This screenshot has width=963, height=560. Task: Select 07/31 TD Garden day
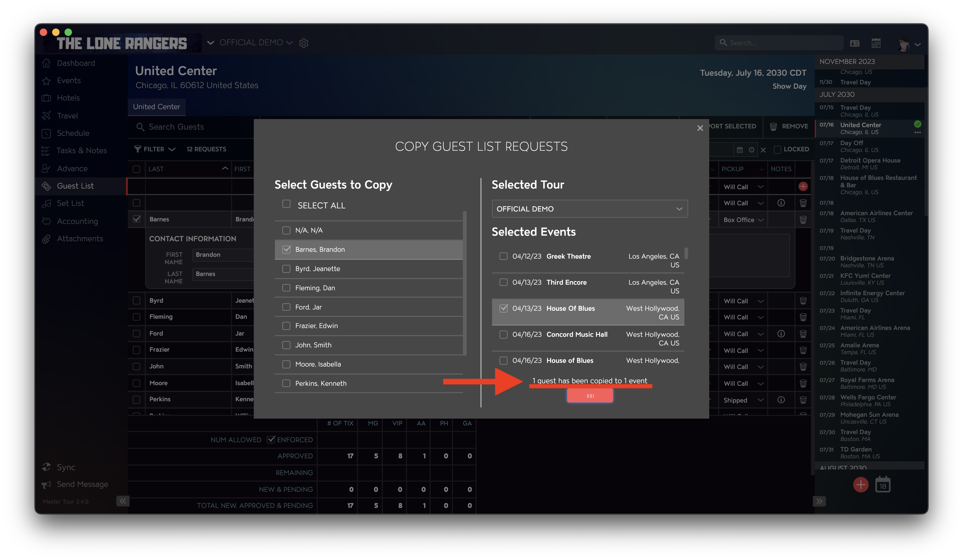point(869,453)
